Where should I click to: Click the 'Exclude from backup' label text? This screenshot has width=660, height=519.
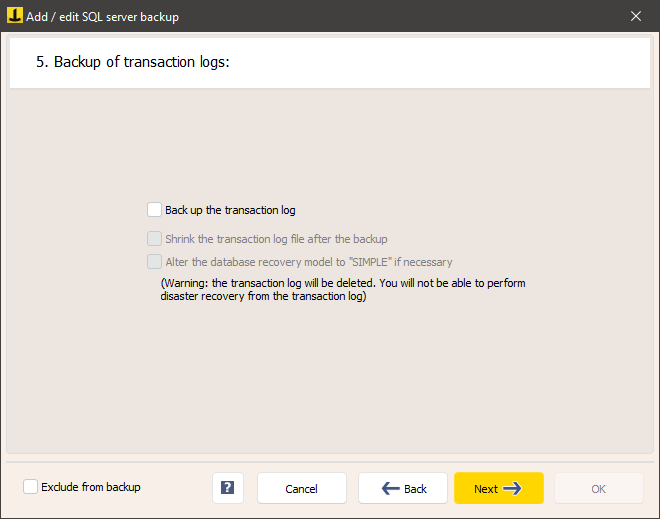tap(91, 487)
